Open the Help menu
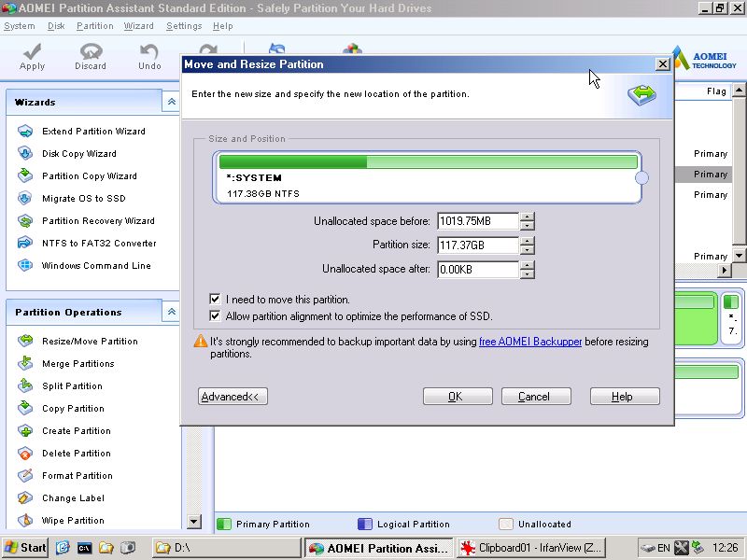This screenshot has width=747, height=560. (222, 26)
